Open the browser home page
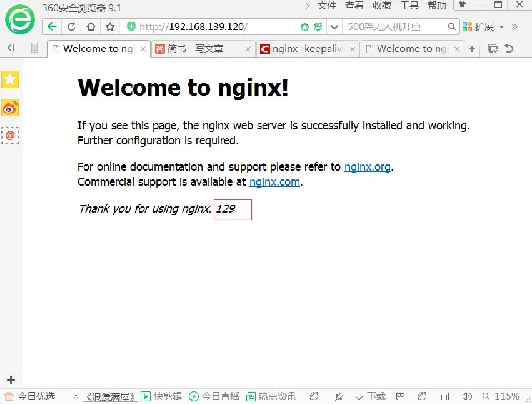 coord(91,26)
